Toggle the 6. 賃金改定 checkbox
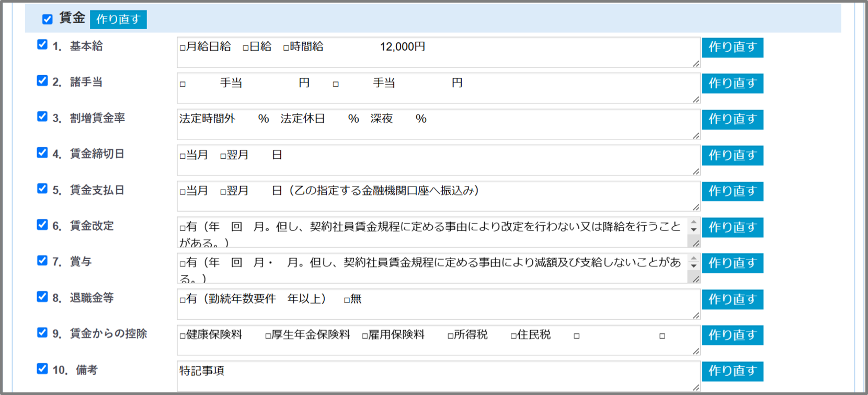Image resolution: width=868 pixels, height=395 pixels. tap(42, 225)
